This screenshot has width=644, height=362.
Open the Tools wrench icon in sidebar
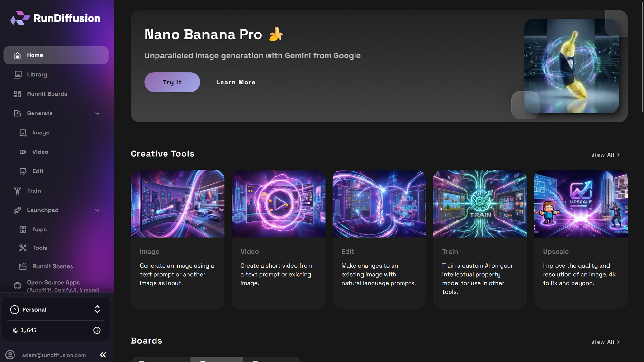(23, 248)
